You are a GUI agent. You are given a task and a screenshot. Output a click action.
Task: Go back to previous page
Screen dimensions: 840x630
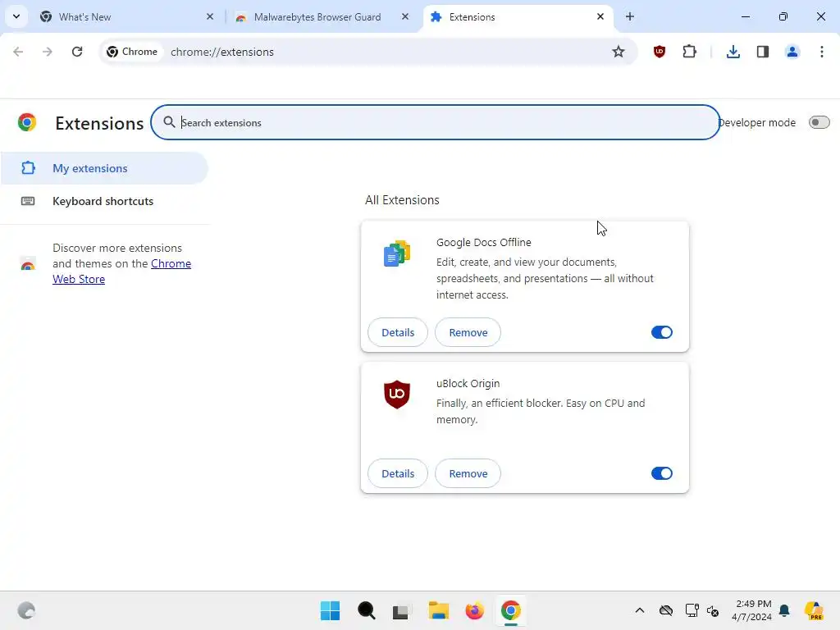(18, 52)
